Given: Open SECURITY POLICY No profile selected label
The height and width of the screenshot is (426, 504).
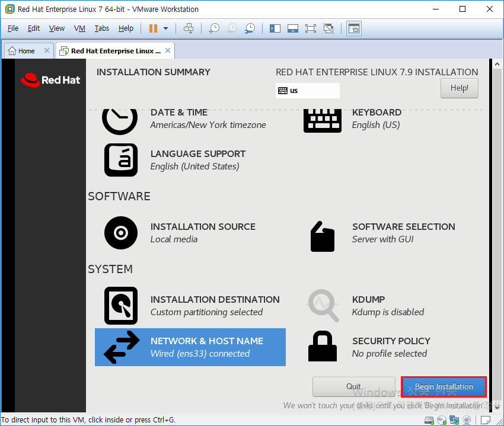Looking at the screenshot, I should click(391, 347).
